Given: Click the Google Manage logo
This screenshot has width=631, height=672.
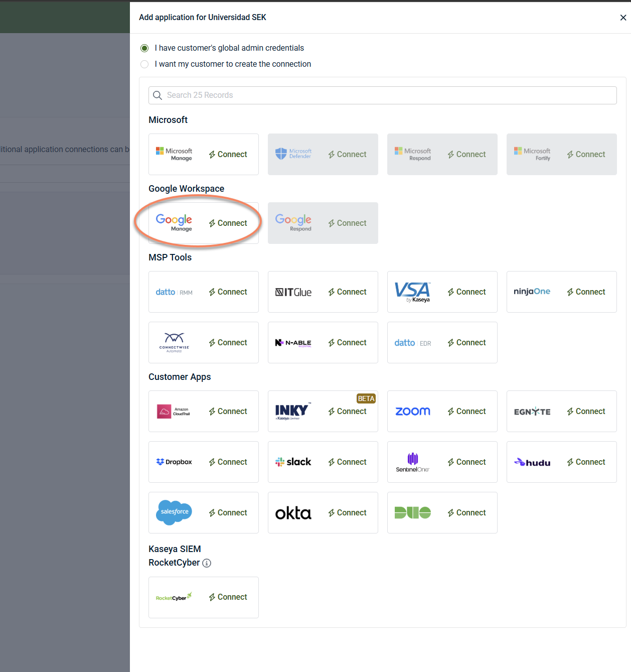Looking at the screenshot, I should coord(174,222).
